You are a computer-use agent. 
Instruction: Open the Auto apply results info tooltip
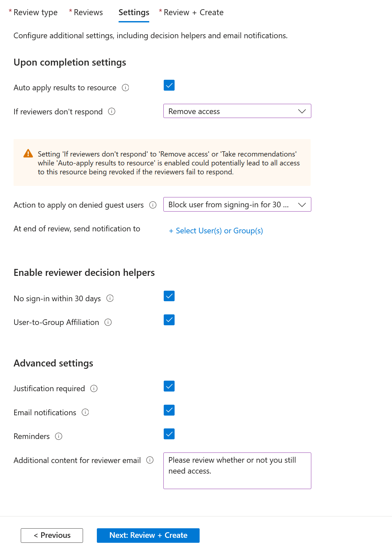point(125,88)
